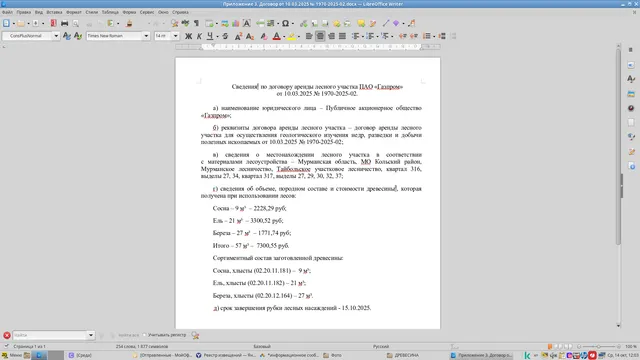Viewport: 640px width, 360px height.
Task: Toggle formatting marks ¶ icon
Action: [x=196, y=23]
